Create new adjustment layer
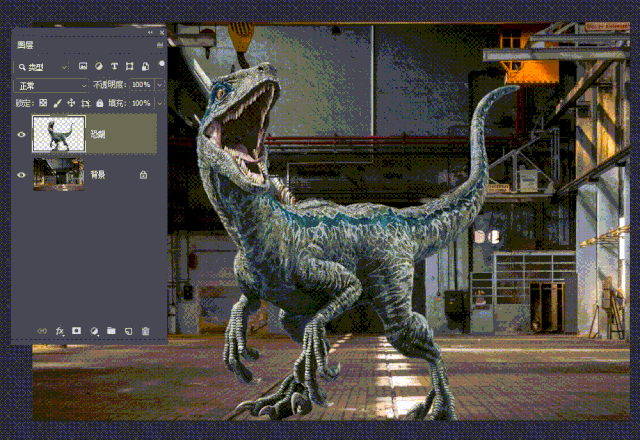640x440 pixels. (x=94, y=331)
